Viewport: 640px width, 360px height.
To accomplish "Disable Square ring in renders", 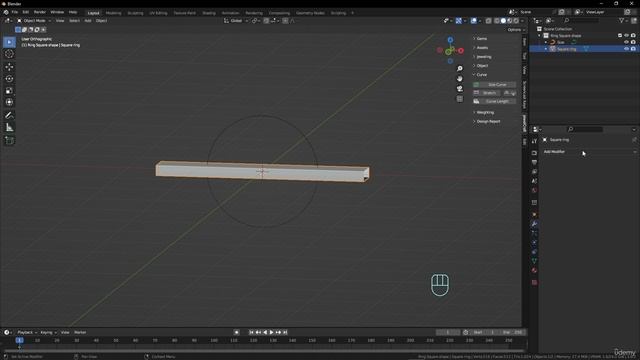I will [x=633, y=49].
